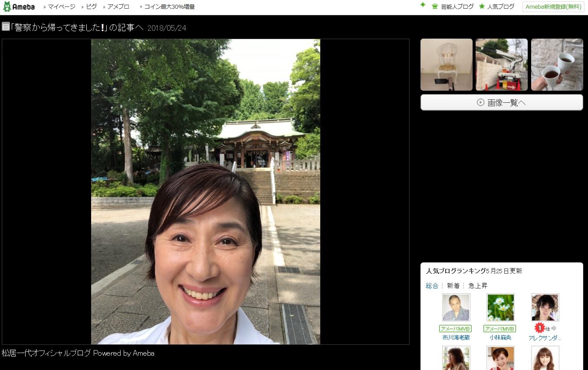The image size is (588, 370).
Task: Go to ピグ in the top navigation
Action: coord(91,7)
